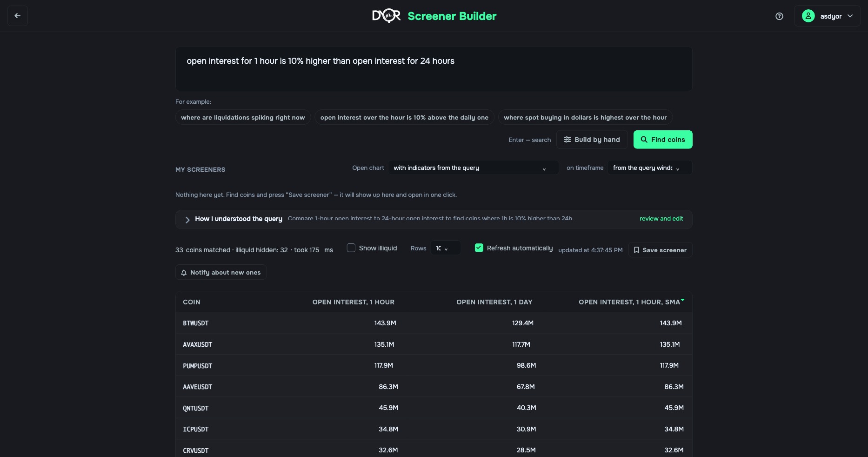Click the 'updated at 4:37:45 PM' timestamp
The height and width of the screenshot is (457, 868).
590,250
